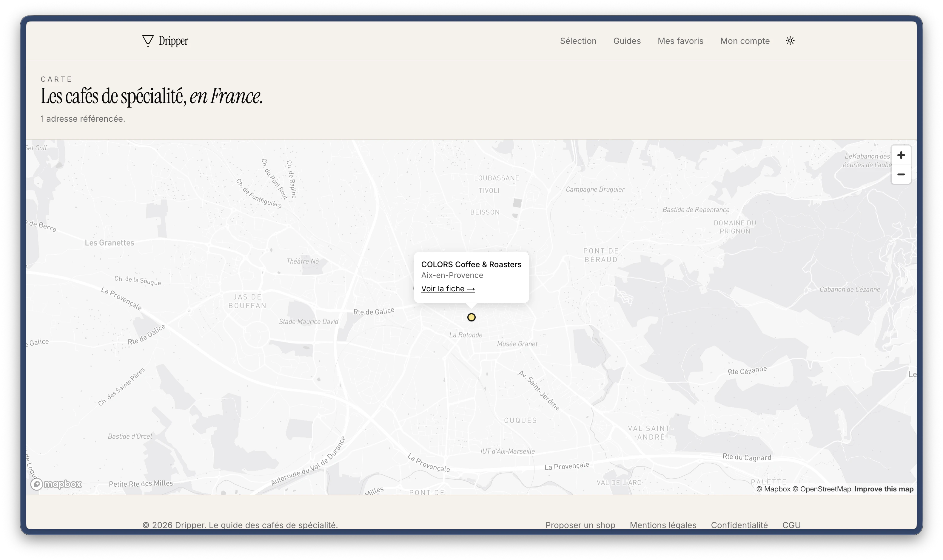943x560 pixels.
Task: Follow the 'Voir la fiche →' link
Action: coord(448,289)
